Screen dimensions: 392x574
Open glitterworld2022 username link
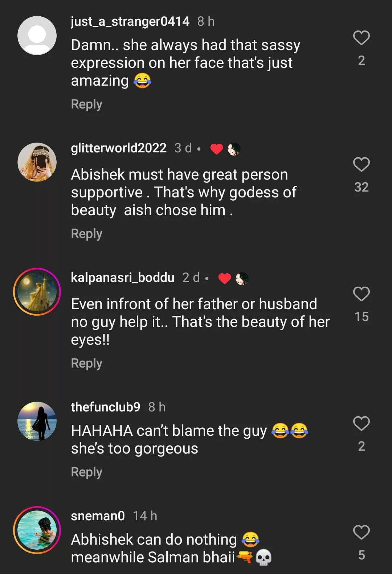[x=119, y=148]
